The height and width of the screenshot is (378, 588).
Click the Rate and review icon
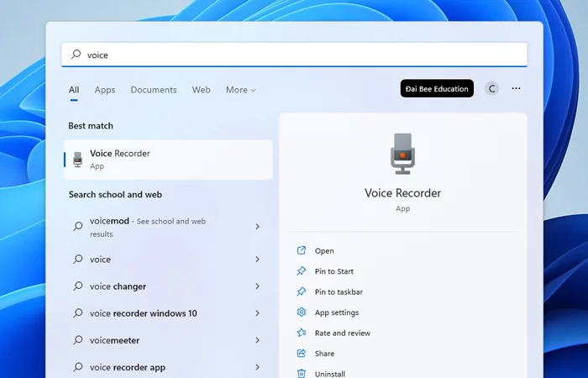302,333
